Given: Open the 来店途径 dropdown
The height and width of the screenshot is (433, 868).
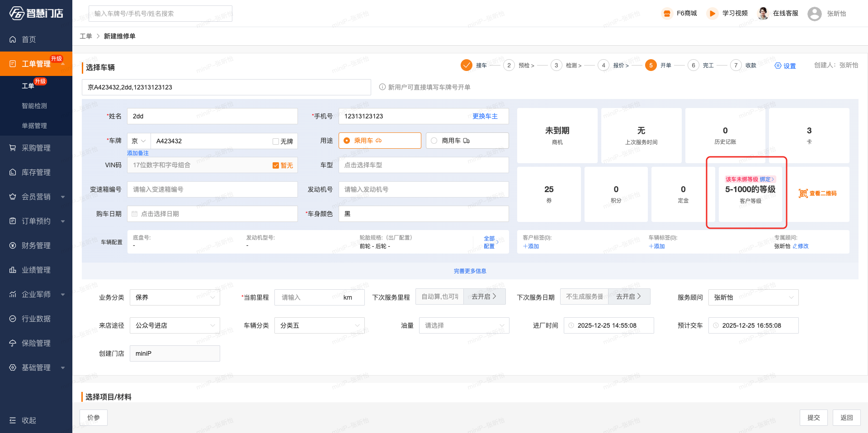Looking at the screenshot, I should click(175, 325).
